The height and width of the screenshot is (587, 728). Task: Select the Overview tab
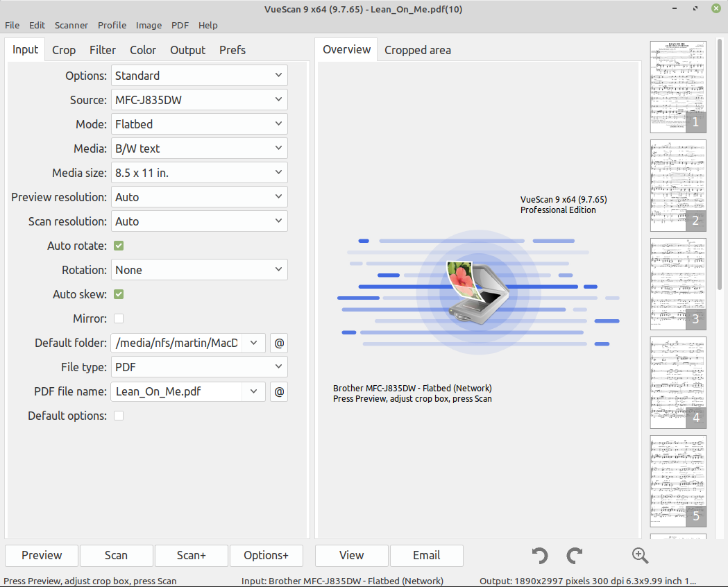347,50
